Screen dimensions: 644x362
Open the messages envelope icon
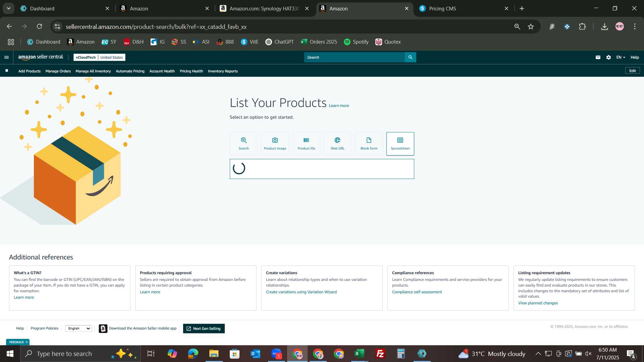(598, 57)
